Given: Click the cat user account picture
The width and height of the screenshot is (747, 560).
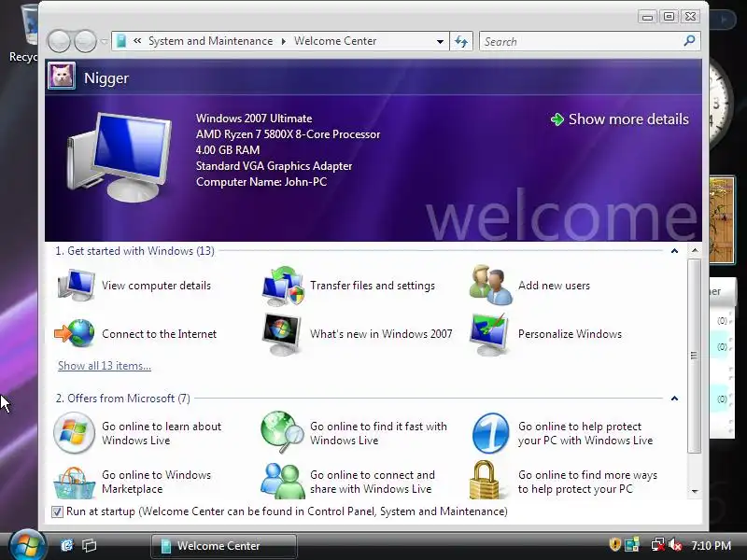Looking at the screenshot, I should 62,77.
